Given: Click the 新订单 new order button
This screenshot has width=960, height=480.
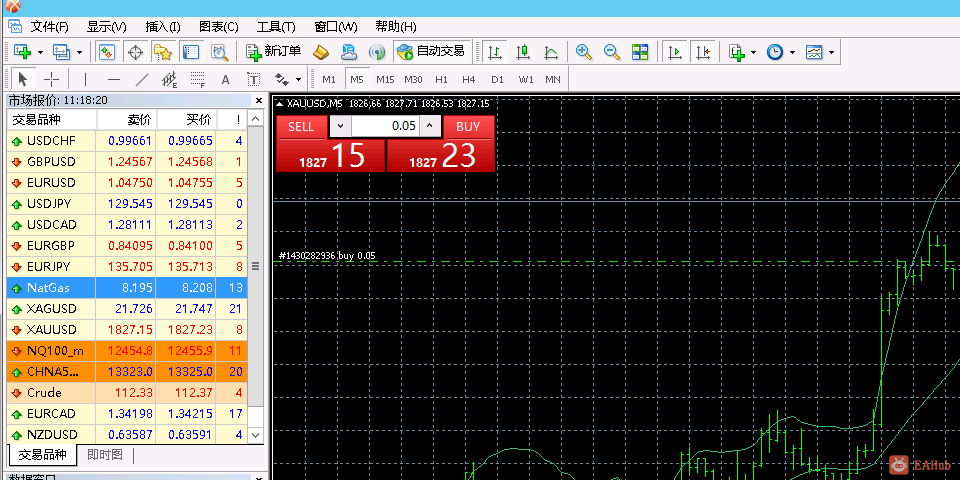Looking at the screenshot, I should click(273, 51).
